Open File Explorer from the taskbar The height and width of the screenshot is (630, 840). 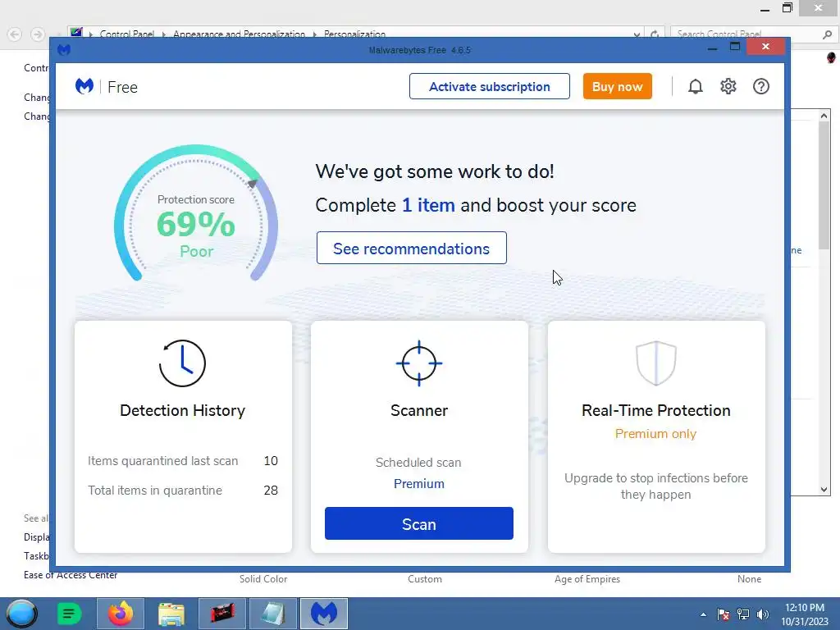(x=171, y=614)
